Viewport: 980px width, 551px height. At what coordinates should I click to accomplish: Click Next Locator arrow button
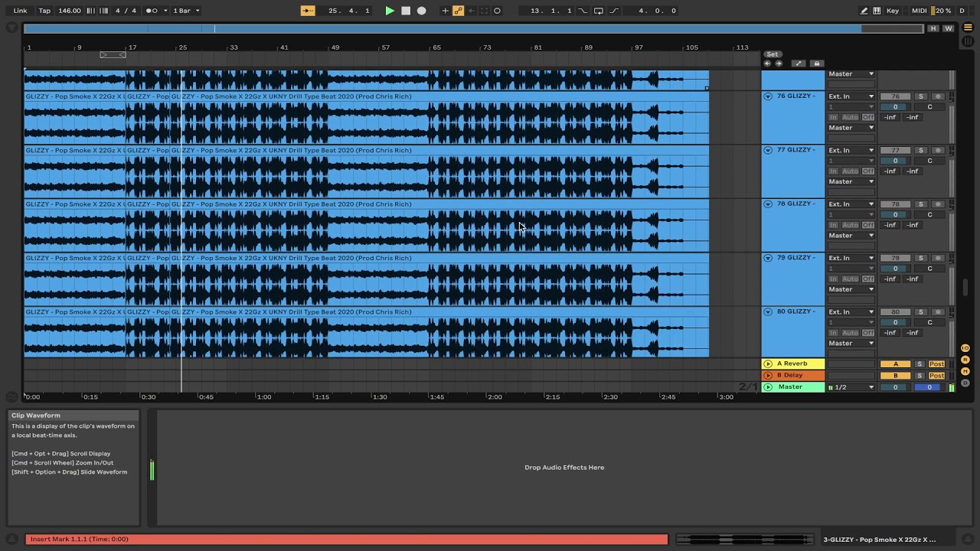(779, 64)
